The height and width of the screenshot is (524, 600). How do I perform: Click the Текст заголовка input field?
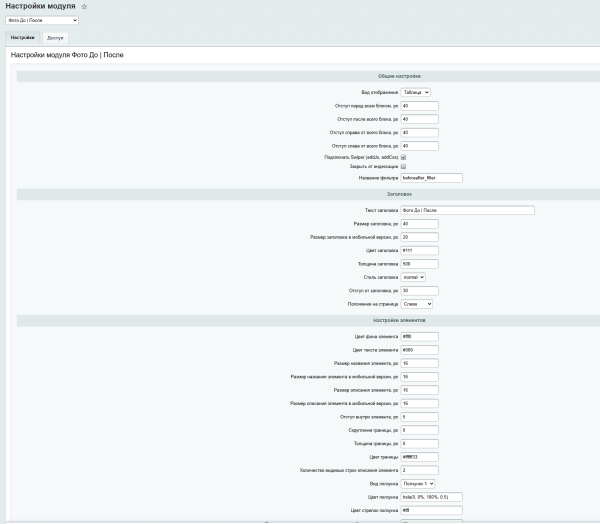pyautogui.click(x=467, y=210)
